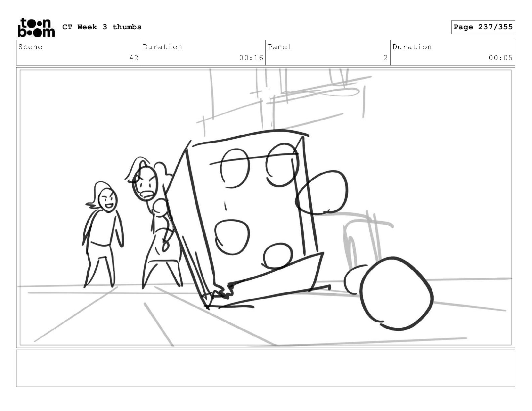Click the 'Scene' label
The height and width of the screenshot is (411, 532).
pyautogui.click(x=30, y=47)
